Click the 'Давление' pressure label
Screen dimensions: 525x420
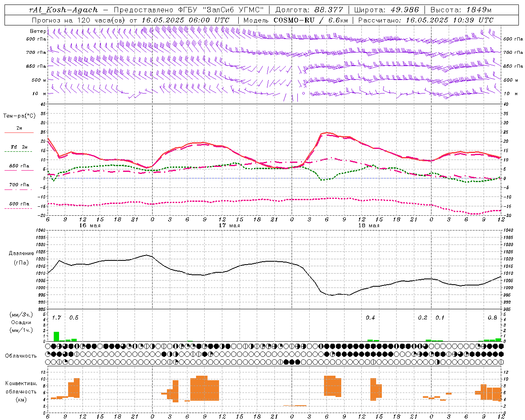[21, 253]
